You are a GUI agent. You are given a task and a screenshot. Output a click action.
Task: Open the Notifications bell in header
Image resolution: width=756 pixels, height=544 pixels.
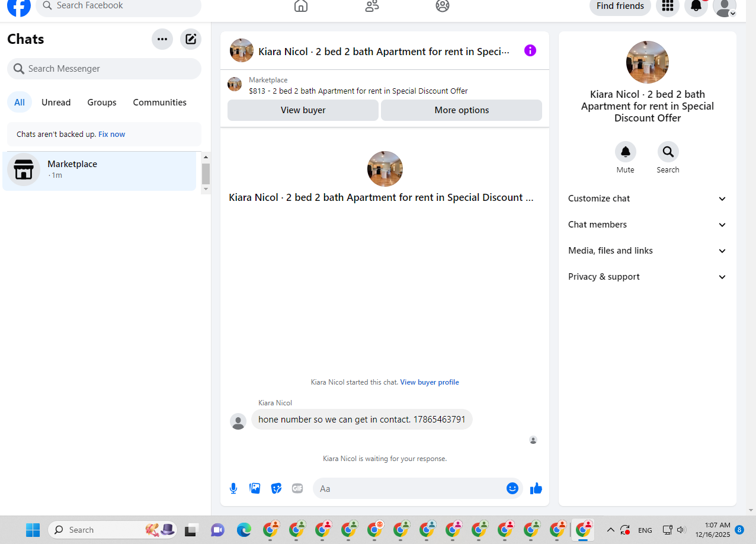pyautogui.click(x=696, y=6)
